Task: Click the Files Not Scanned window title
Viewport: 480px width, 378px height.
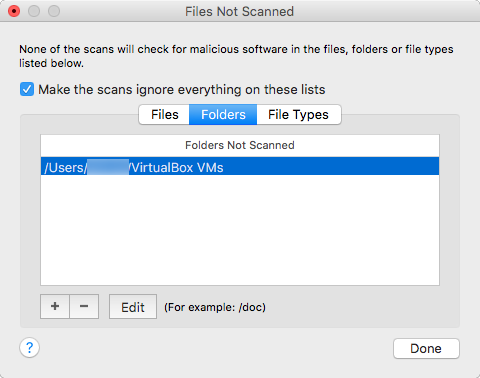Action: click(x=239, y=12)
